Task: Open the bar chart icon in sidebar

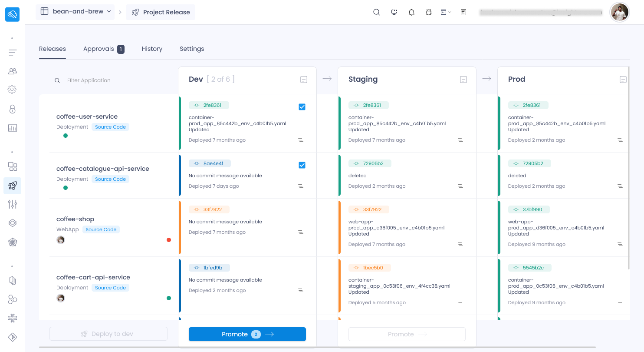Action: coord(13,128)
